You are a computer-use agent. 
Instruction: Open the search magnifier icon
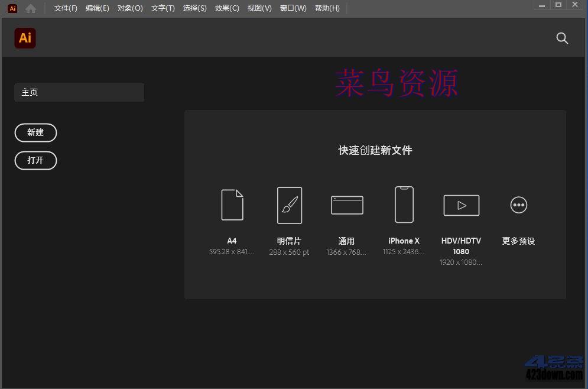click(562, 38)
